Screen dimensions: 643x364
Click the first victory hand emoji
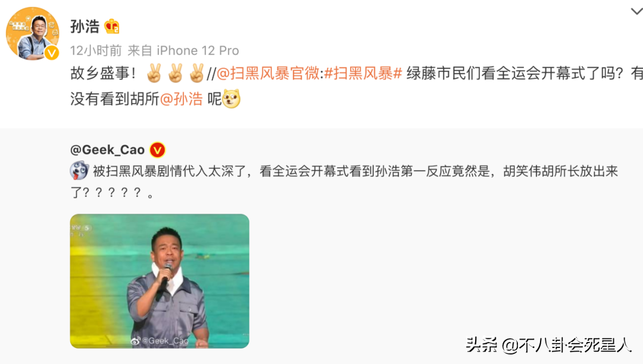pos(154,73)
